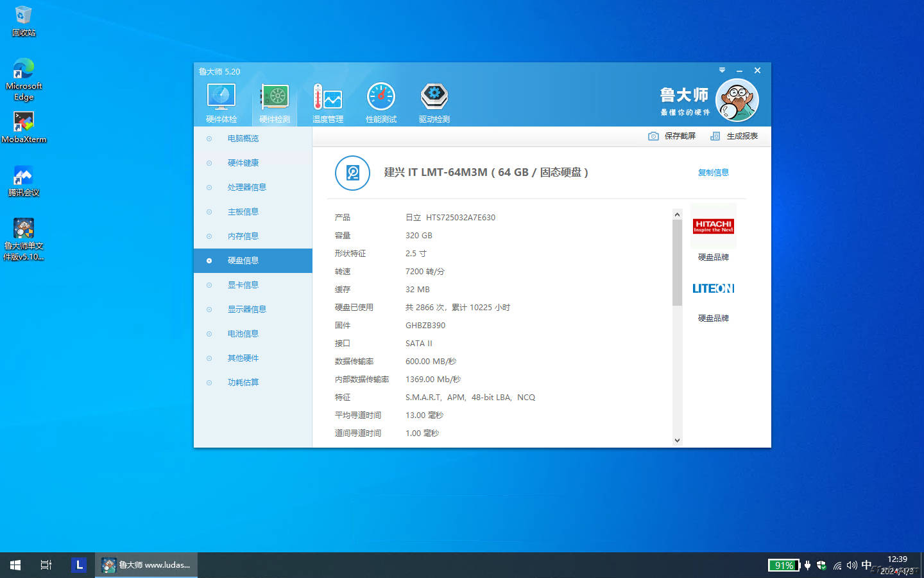Open the 温度管理 temperature management icon
The width and height of the screenshot is (924, 578).
pos(327,98)
